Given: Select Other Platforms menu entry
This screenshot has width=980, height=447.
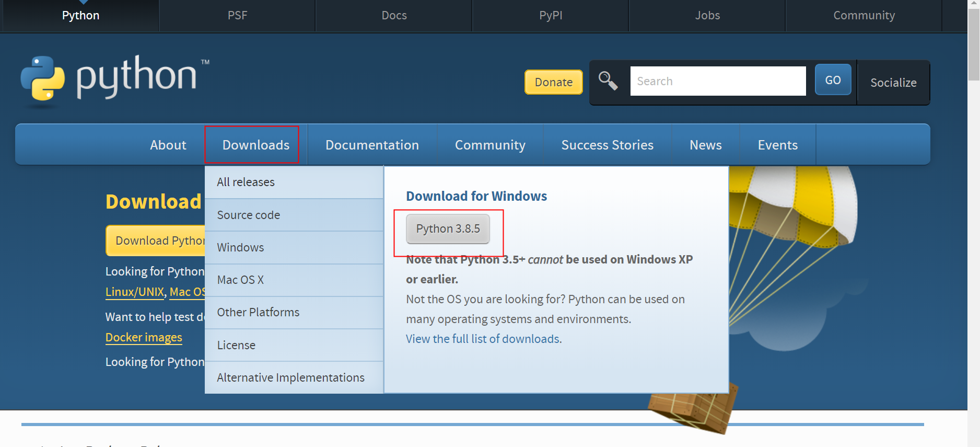Looking at the screenshot, I should [x=294, y=312].
